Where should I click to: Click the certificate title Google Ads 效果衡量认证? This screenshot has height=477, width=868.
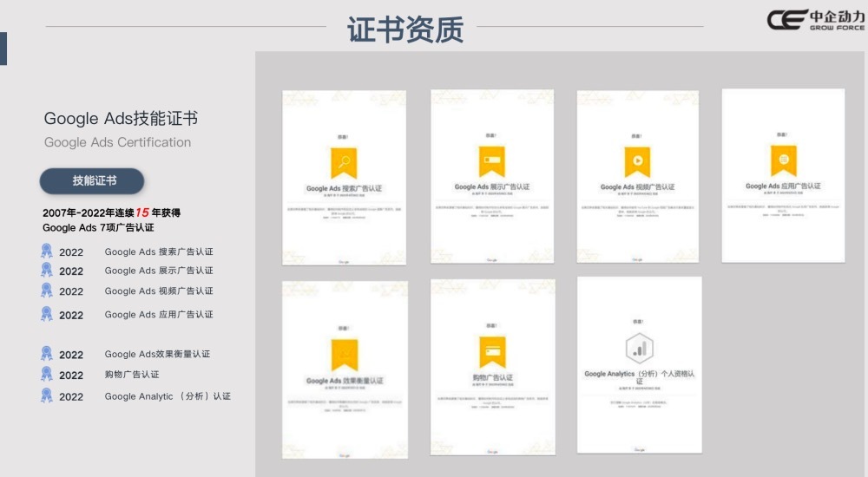pos(345,381)
